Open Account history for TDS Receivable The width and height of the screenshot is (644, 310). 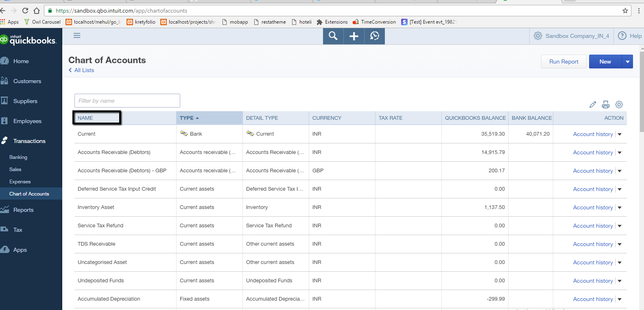(x=593, y=244)
